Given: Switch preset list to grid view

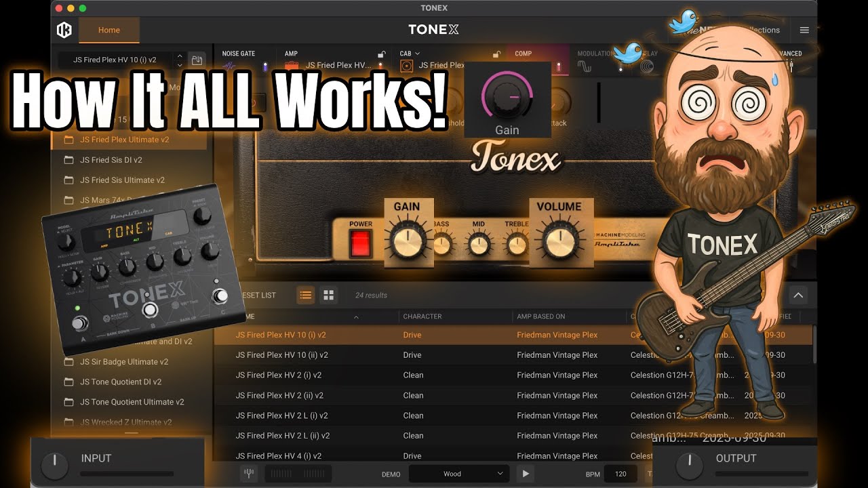Looking at the screenshot, I should click(329, 295).
